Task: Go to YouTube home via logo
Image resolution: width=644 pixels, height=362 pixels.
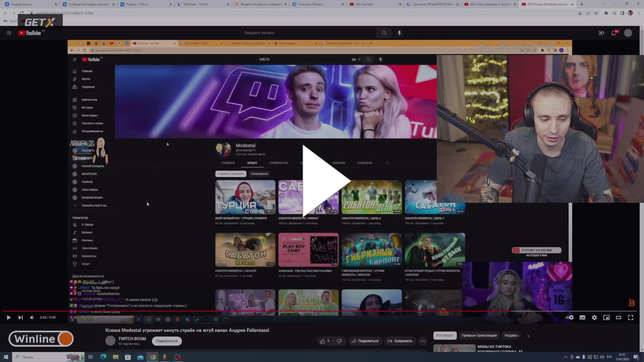Action: tap(30, 33)
